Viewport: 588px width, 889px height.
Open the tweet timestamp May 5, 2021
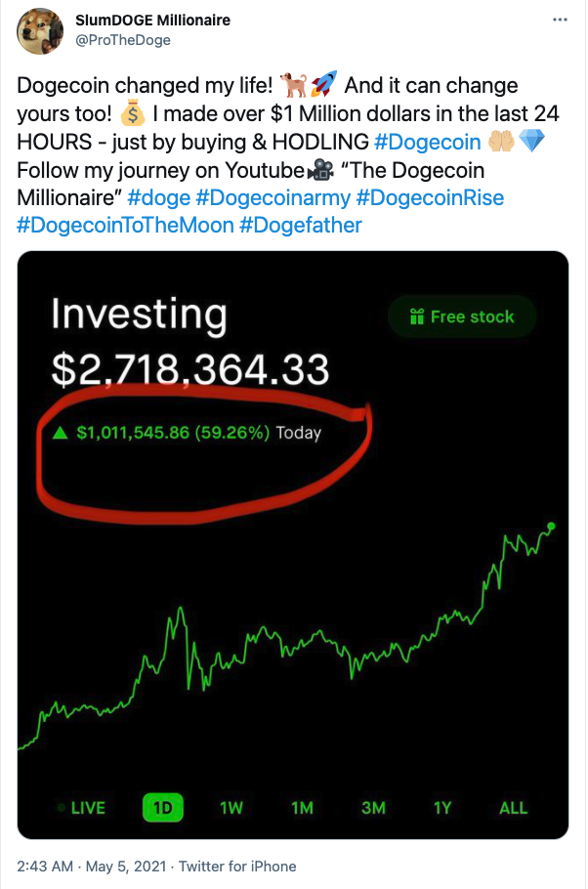pyautogui.click(x=115, y=867)
